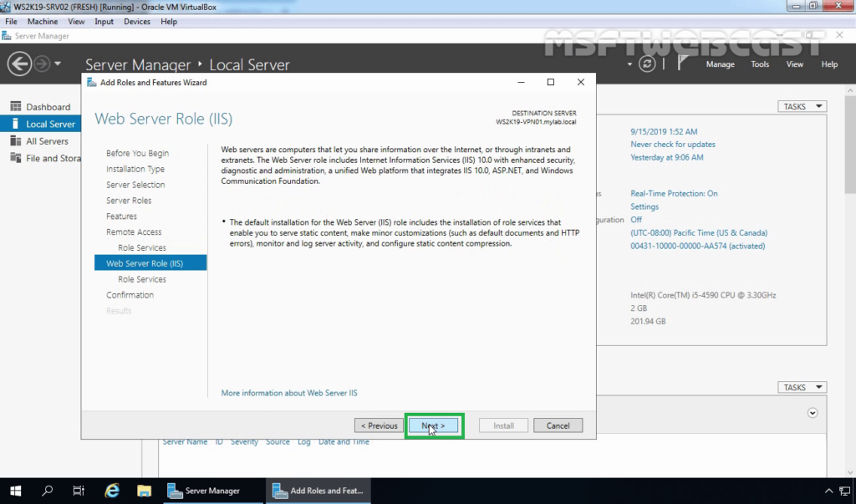Image resolution: width=856 pixels, height=504 pixels.
Task: Select All Servers in sidebar
Action: coord(40,141)
